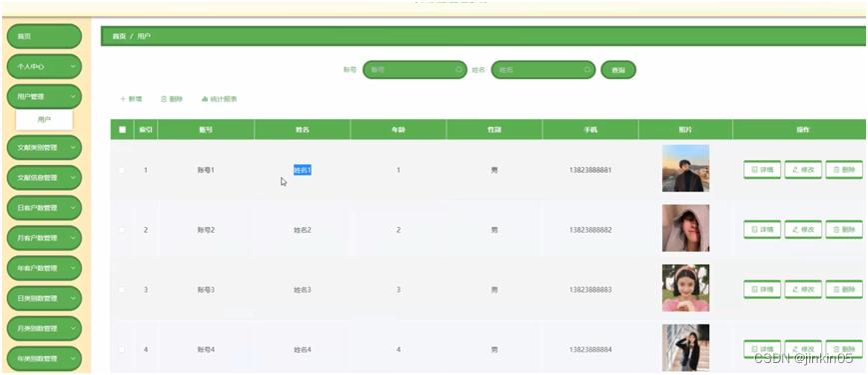The width and height of the screenshot is (868, 375).
Task: Click the photo thumbnail in row 账号3
Action: coord(685,288)
